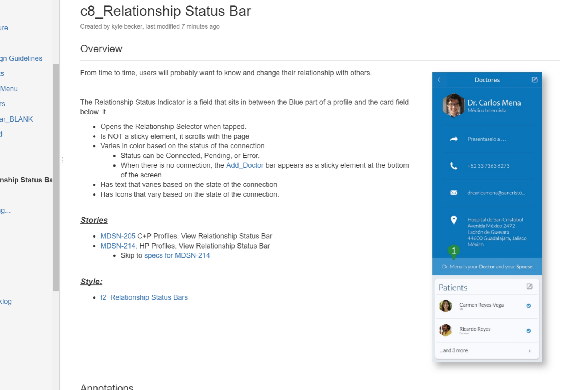The image size is (588, 390).
Task: Click the location pin icon
Action: point(454,220)
